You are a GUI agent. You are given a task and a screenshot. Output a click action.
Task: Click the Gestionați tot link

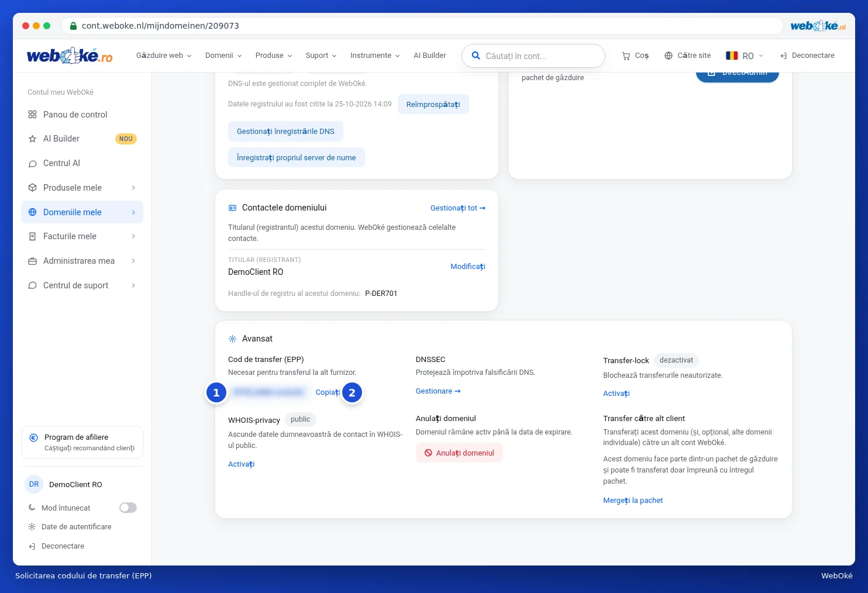[458, 208]
